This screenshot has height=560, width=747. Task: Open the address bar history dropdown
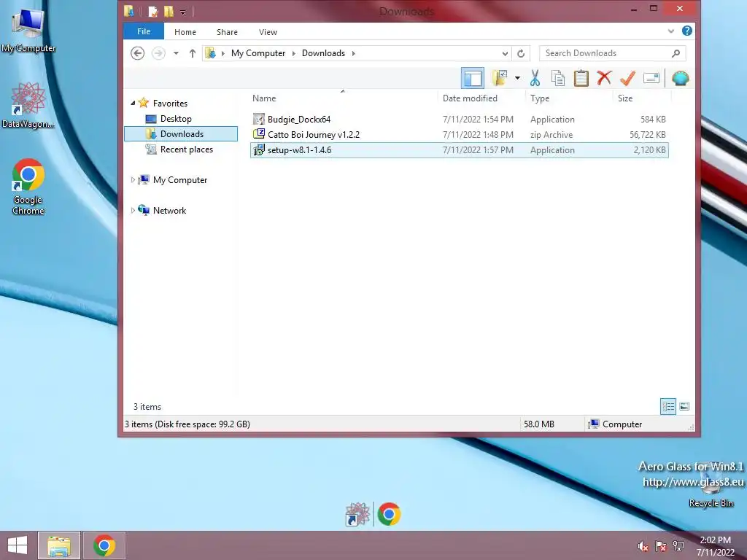[x=505, y=53]
